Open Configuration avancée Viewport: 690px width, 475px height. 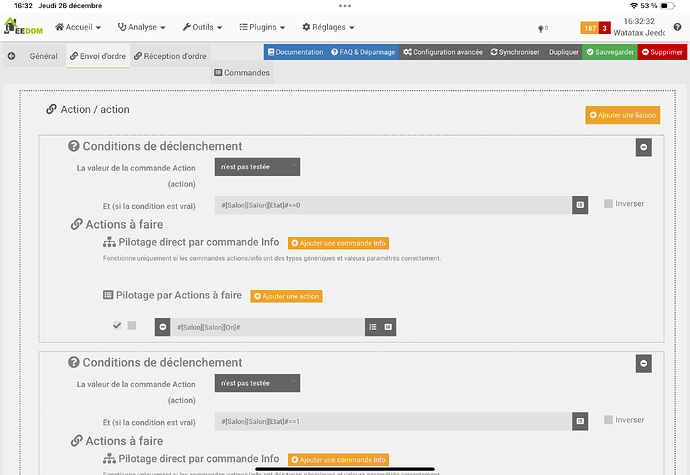443,52
